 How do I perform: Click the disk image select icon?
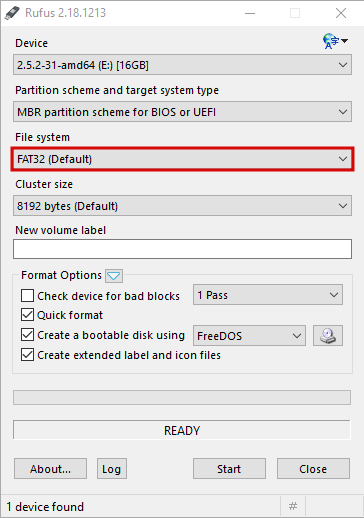tap(328, 335)
